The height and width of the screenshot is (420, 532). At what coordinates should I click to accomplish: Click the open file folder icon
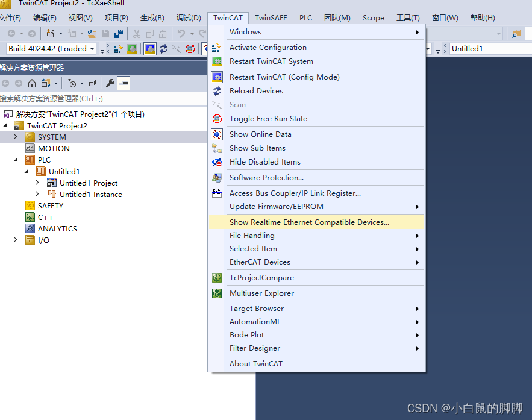(x=92, y=33)
